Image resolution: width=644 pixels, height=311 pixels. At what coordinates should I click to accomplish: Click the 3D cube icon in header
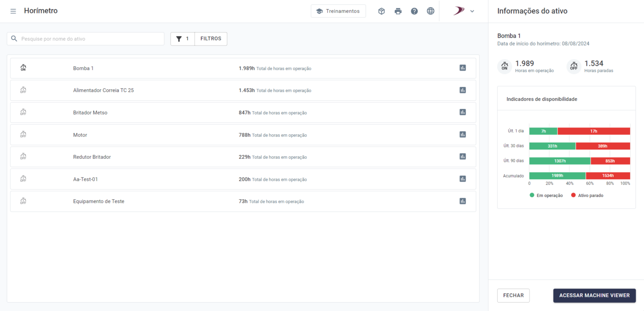point(381,11)
